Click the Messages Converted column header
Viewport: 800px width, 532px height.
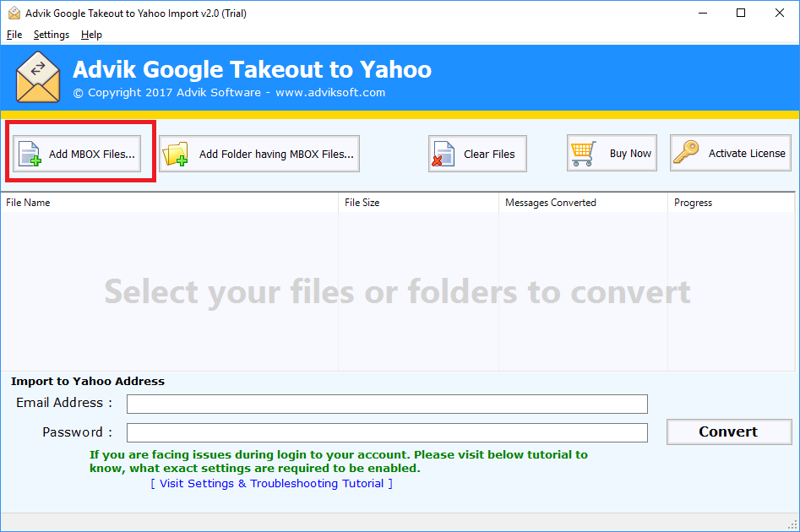point(583,203)
